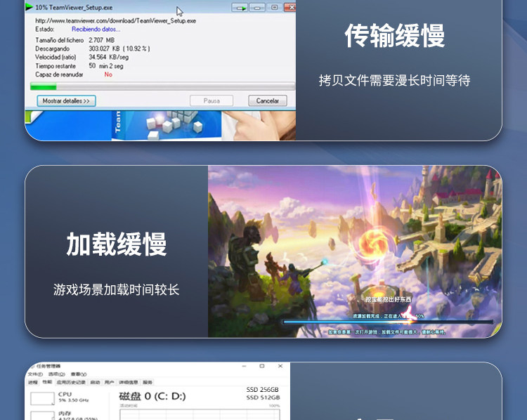This screenshot has width=527, height=420.
Task: Click the 'SSD 256GB' label
Action: pyautogui.click(x=263, y=390)
